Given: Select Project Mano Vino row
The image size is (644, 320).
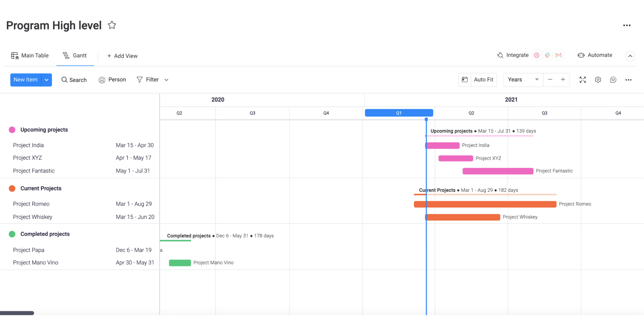Looking at the screenshot, I should (x=80, y=263).
